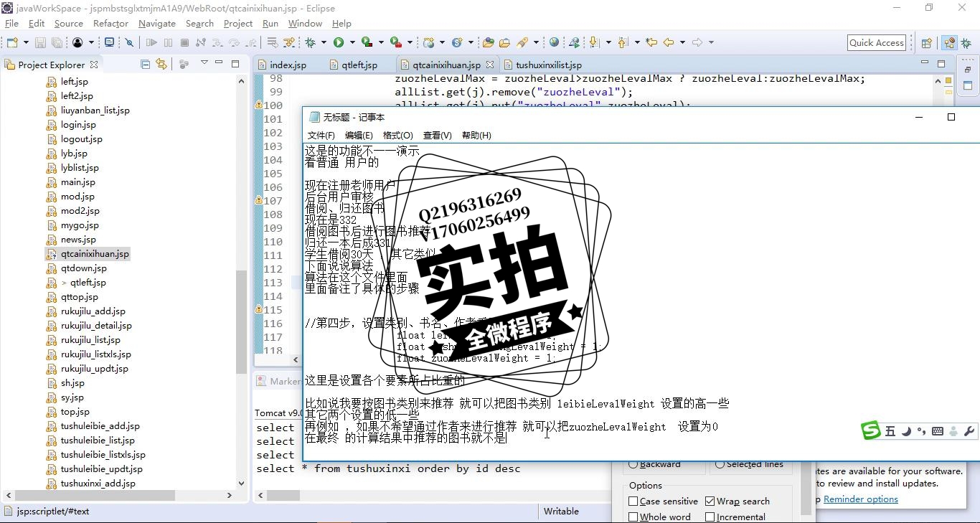Click the Sogou input method S logo
Screen dimensions: 980x523
coord(871,430)
